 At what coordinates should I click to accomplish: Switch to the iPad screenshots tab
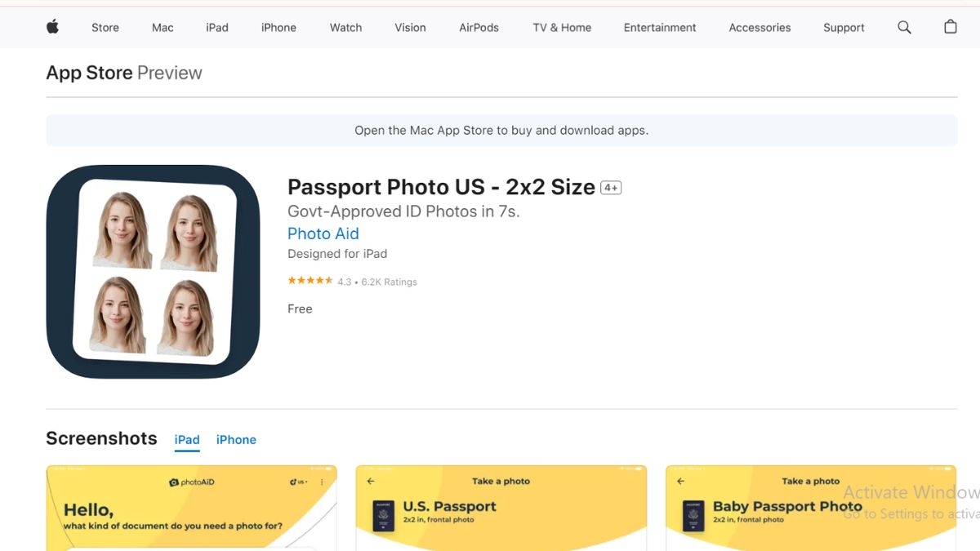187,439
